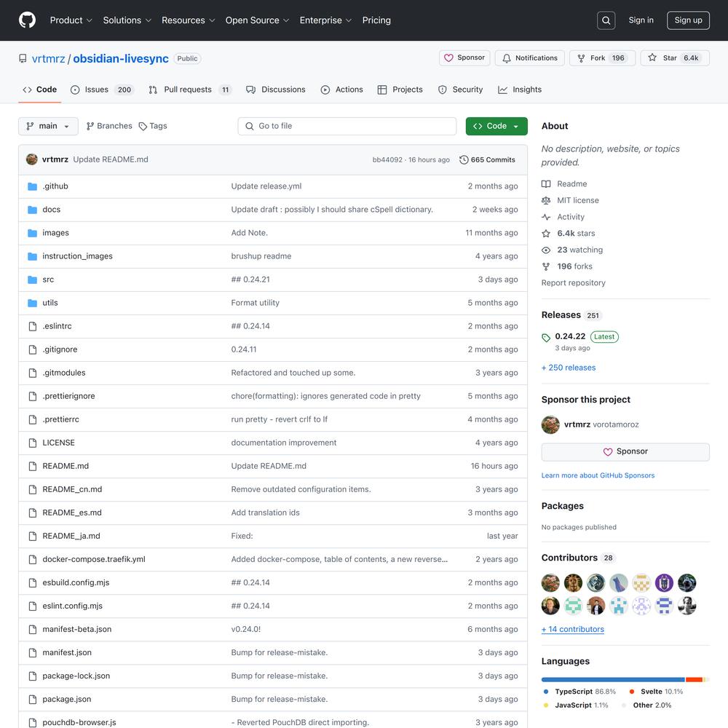Click the .github folder icon
Screen dimensions: 728x728
pyautogui.click(x=33, y=186)
